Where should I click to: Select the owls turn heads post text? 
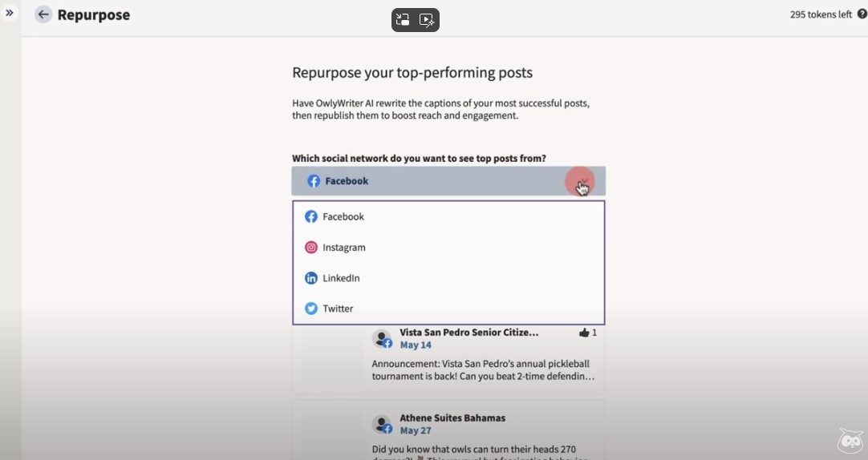[x=480, y=452]
